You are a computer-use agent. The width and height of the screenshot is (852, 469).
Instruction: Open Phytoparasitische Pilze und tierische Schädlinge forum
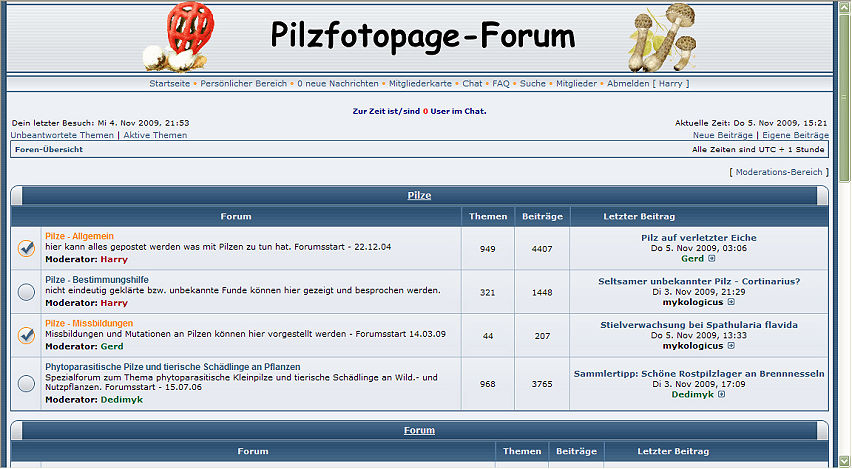173,367
